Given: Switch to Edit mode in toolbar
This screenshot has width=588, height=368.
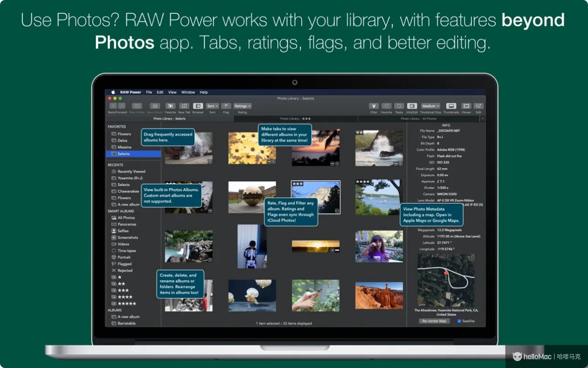Looking at the screenshot, I should 478,106.
